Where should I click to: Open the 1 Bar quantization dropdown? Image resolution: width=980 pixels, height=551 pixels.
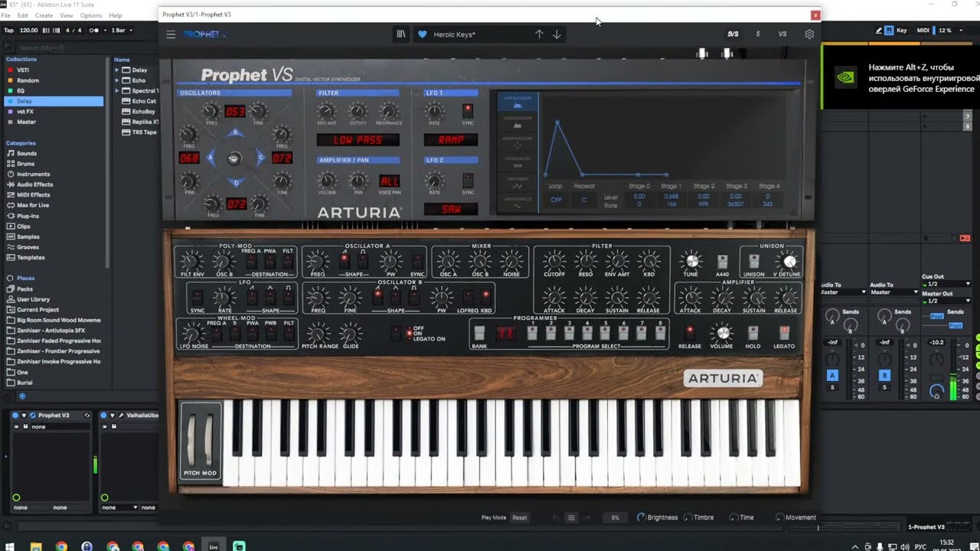click(122, 31)
